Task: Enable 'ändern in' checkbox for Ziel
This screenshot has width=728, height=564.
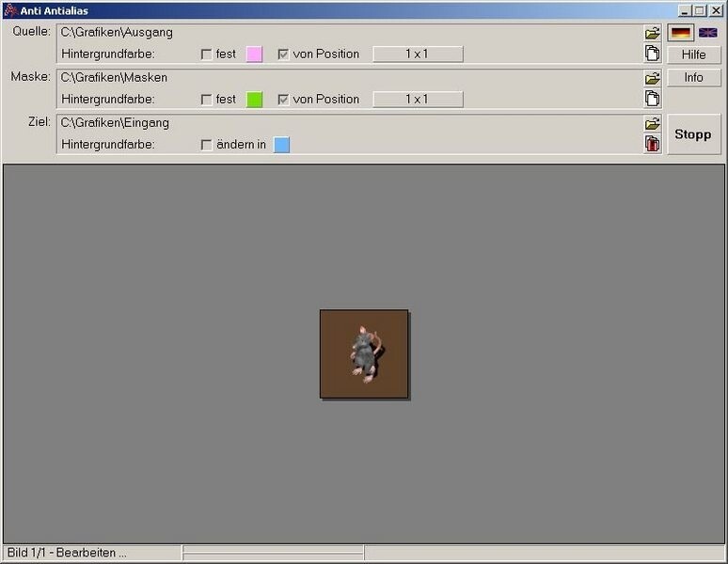Action: (207, 145)
